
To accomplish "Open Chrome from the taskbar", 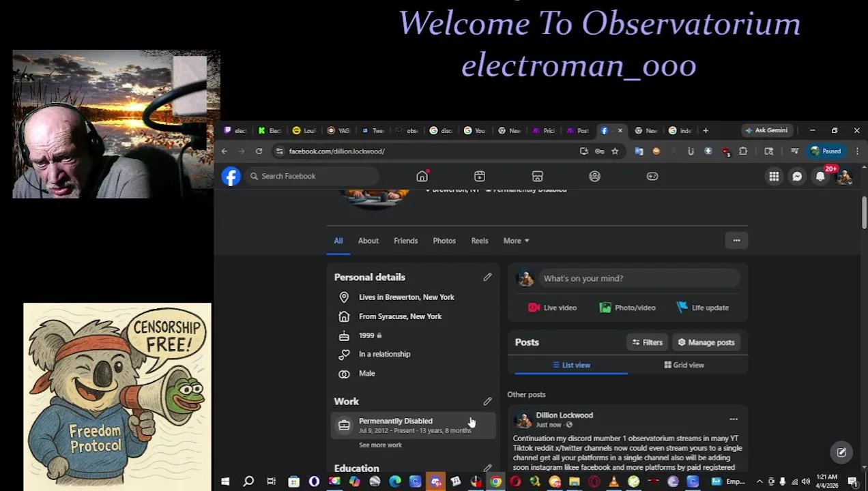I will 495,481.
